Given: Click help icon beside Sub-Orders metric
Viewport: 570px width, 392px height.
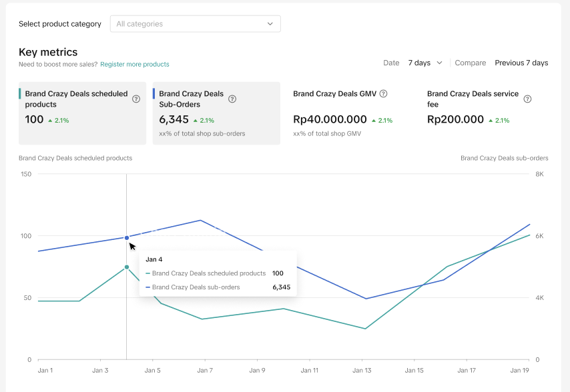Looking at the screenshot, I should pos(232,99).
